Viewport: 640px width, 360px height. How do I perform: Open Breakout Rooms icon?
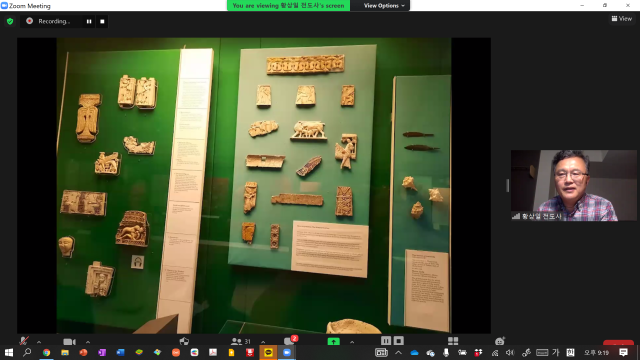pos(453,341)
